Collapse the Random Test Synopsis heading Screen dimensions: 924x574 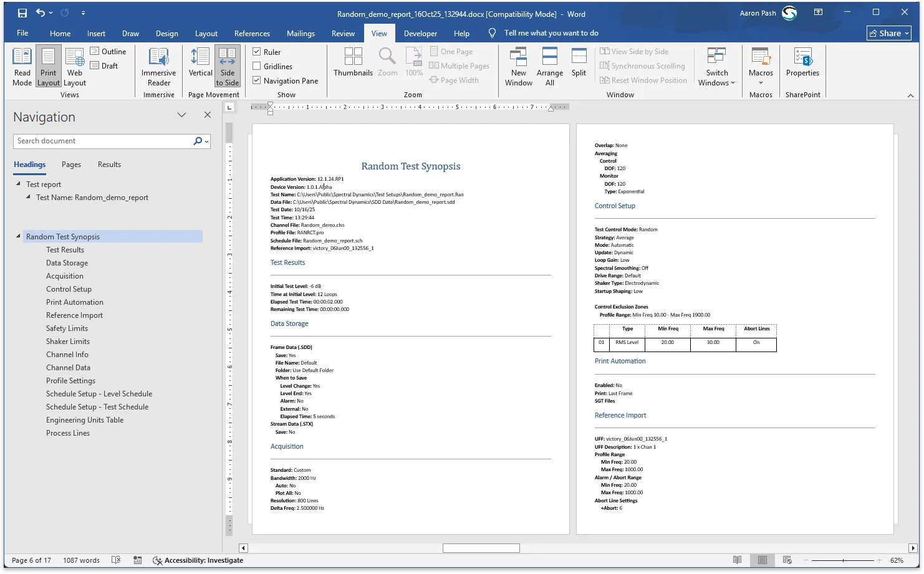tap(17, 236)
